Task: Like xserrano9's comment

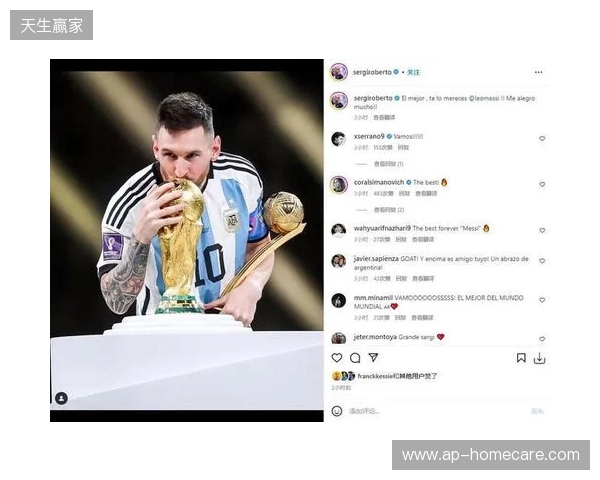Action: (x=542, y=139)
